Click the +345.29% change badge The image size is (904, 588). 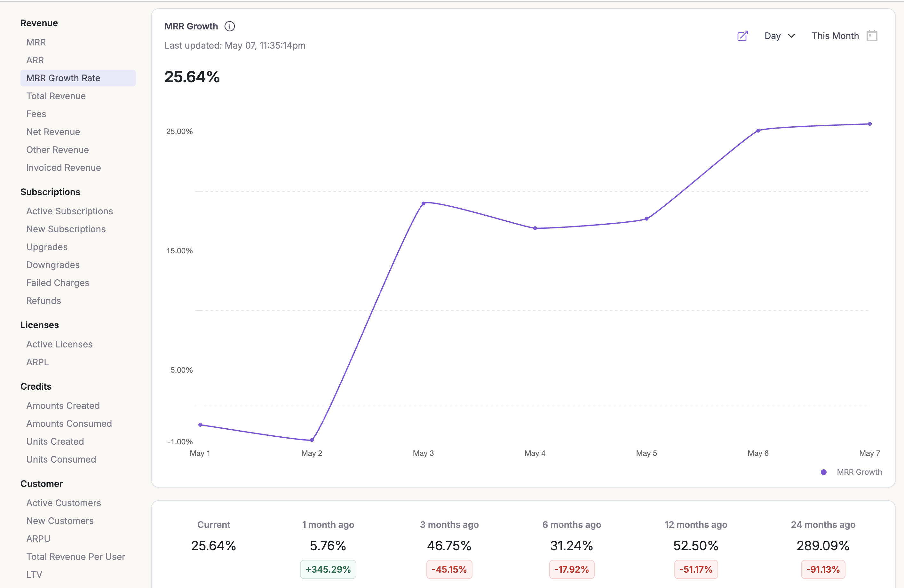(328, 569)
